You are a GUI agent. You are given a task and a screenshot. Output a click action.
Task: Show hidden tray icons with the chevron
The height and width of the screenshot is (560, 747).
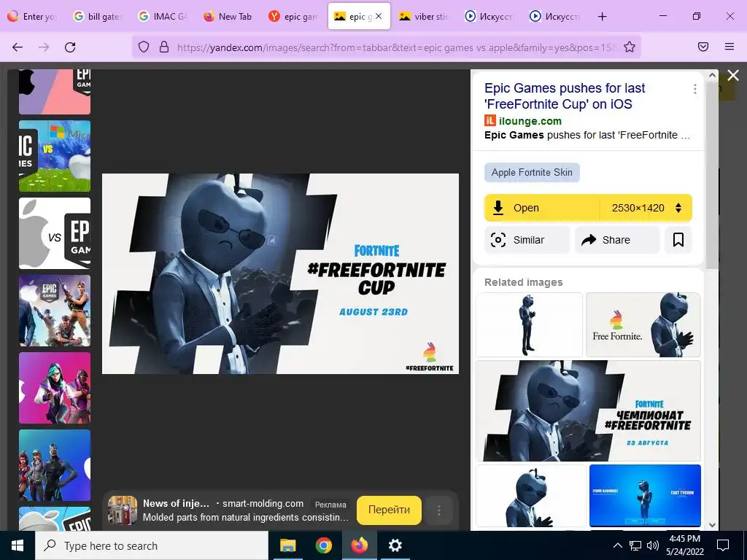click(x=617, y=545)
